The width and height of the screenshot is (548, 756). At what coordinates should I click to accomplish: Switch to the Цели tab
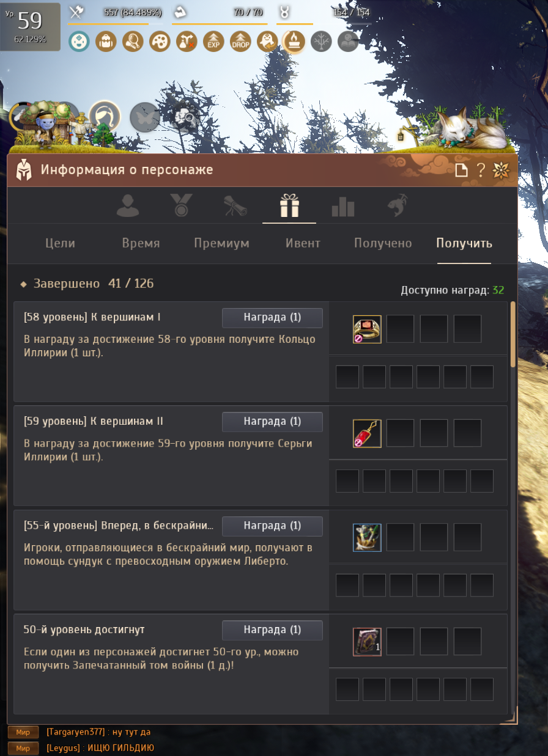click(x=60, y=243)
